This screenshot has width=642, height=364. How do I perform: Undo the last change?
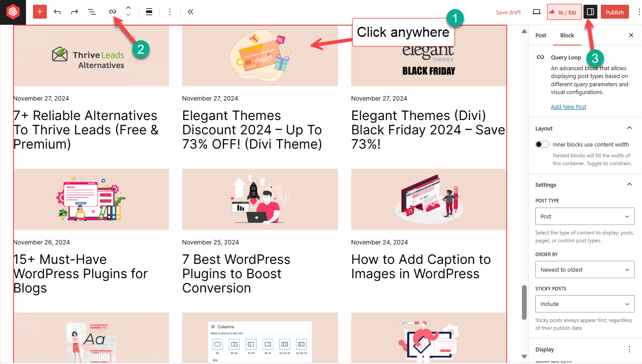pos(57,12)
